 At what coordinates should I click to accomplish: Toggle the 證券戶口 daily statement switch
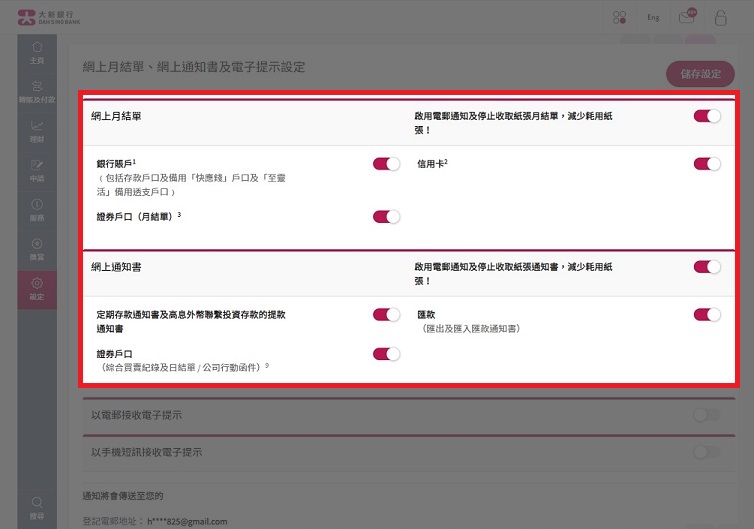pyautogui.click(x=386, y=354)
